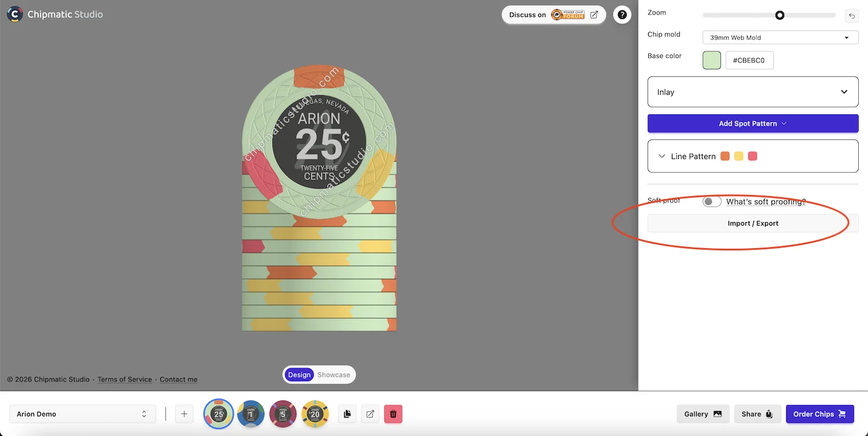Open the Add Spot Pattern dropdown button

[753, 124]
